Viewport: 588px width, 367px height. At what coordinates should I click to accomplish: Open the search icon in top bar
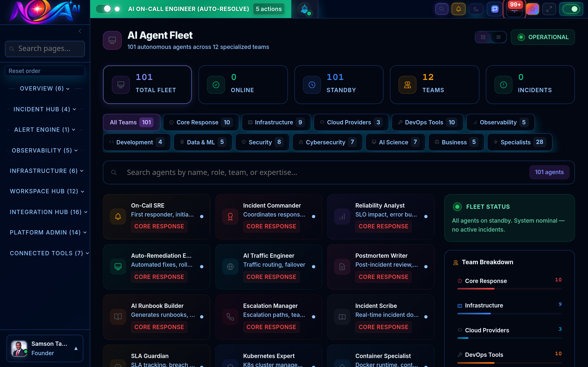coord(442,9)
